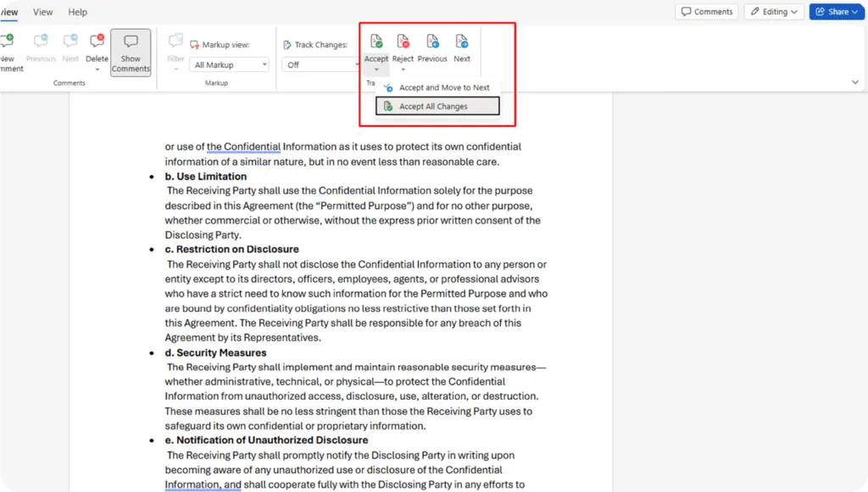Open the Track Changes Off dropdown
The width and height of the screenshot is (868, 492).
pyautogui.click(x=321, y=64)
